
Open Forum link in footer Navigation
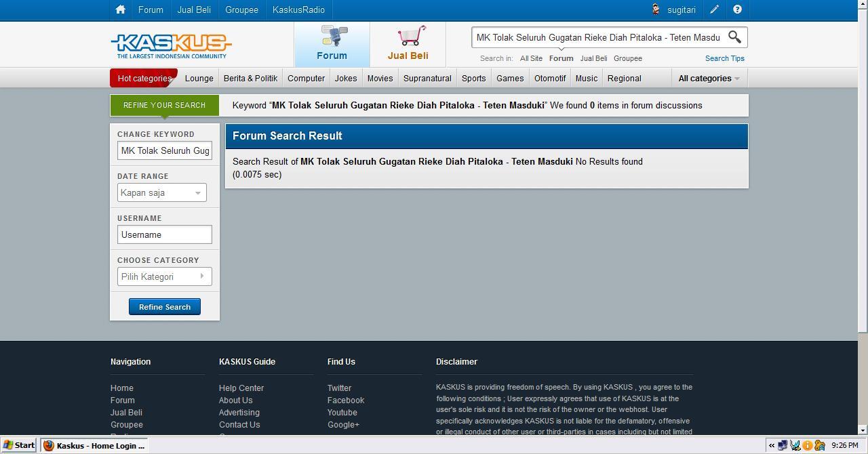[123, 400]
